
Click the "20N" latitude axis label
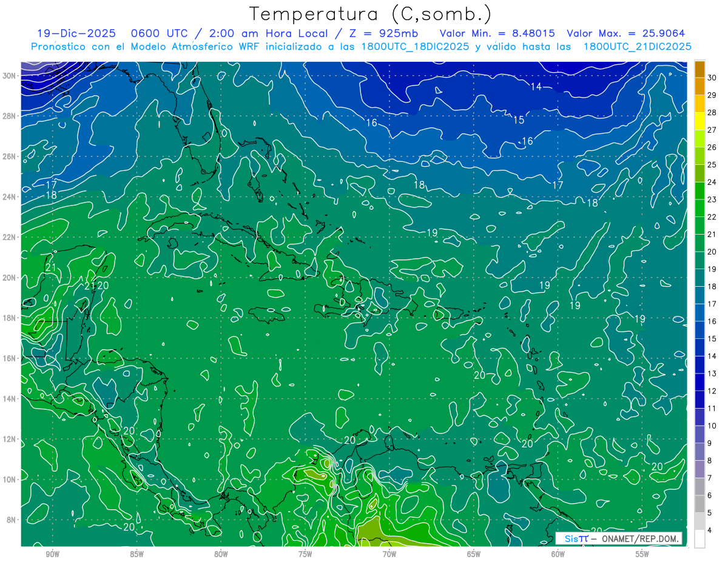(10, 278)
